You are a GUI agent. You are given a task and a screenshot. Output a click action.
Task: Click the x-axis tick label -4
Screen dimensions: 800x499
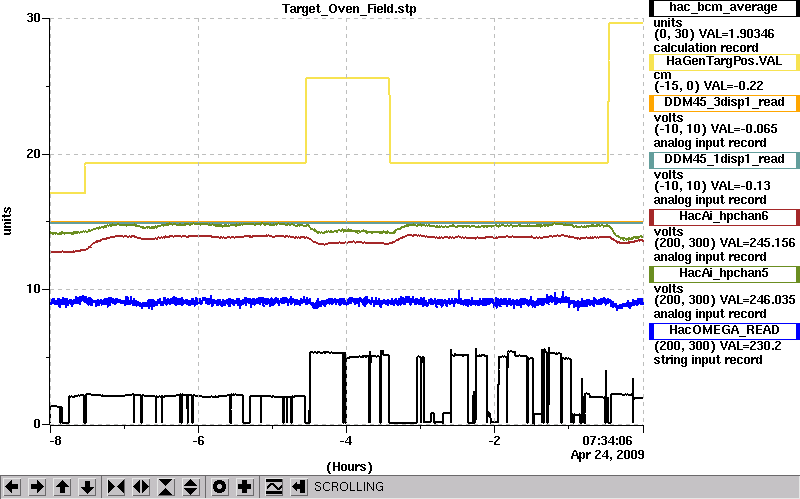(x=346, y=441)
